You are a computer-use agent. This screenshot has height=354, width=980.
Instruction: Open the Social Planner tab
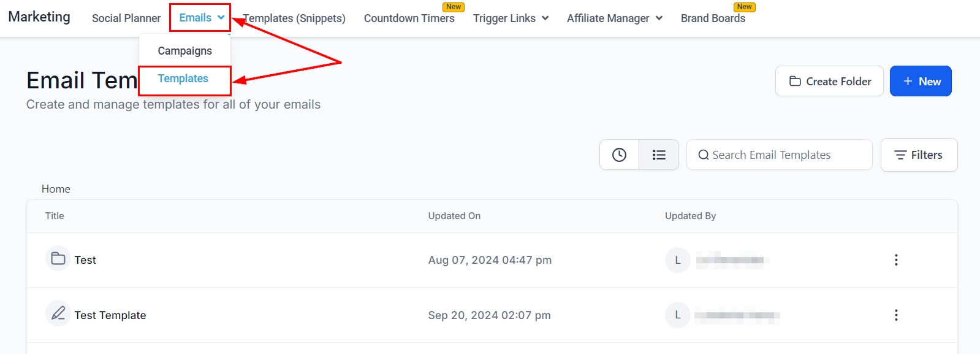pyautogui.click(x=126, y=18)
